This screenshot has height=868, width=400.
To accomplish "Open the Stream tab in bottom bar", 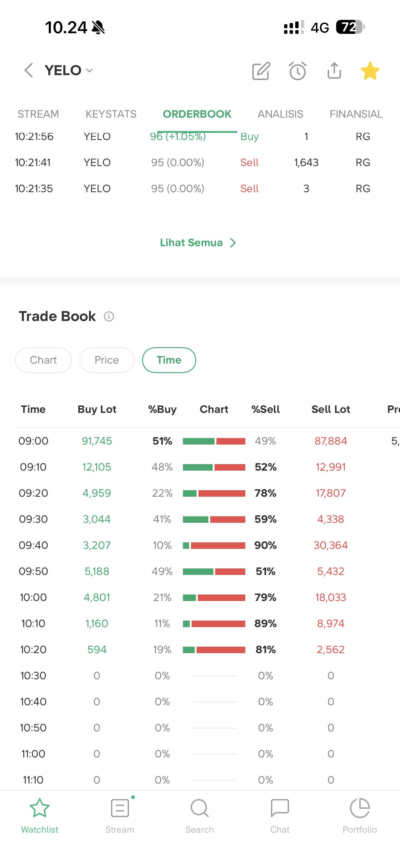I will [120, 814].
